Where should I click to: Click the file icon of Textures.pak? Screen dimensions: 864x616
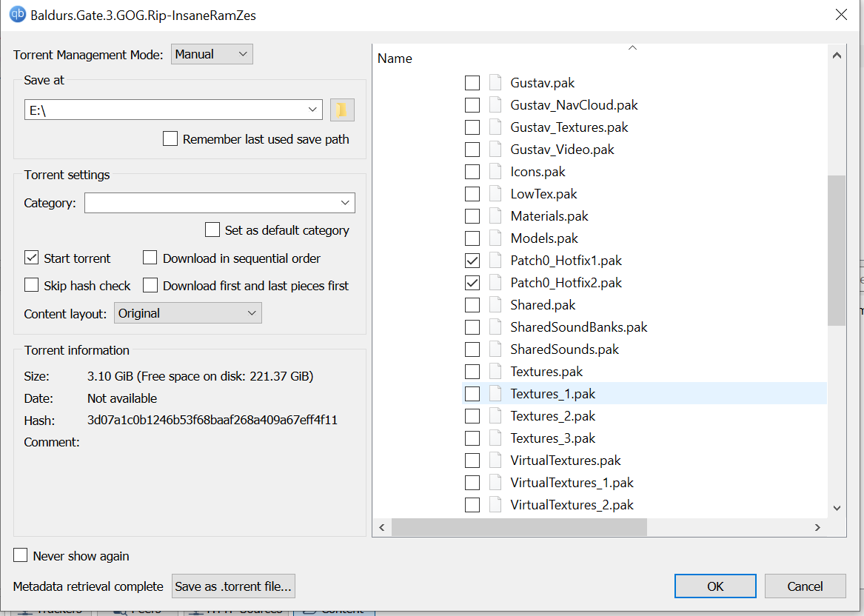tap(495, 372)
